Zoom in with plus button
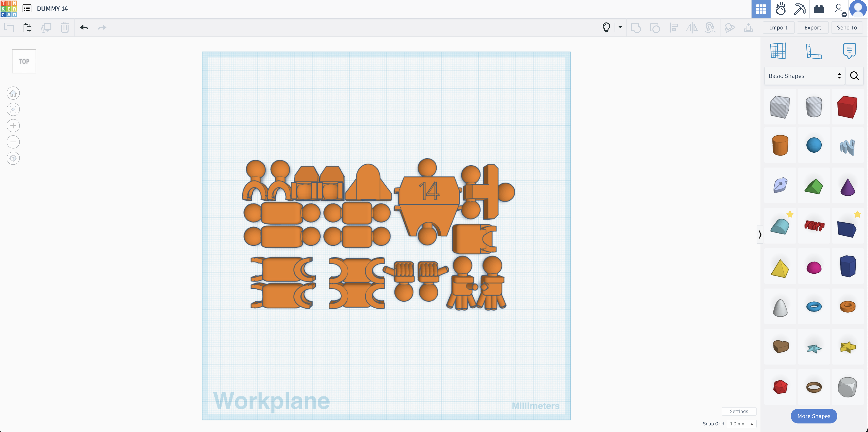868x432 pixels. pyautogui.click(x=13, y=126)
